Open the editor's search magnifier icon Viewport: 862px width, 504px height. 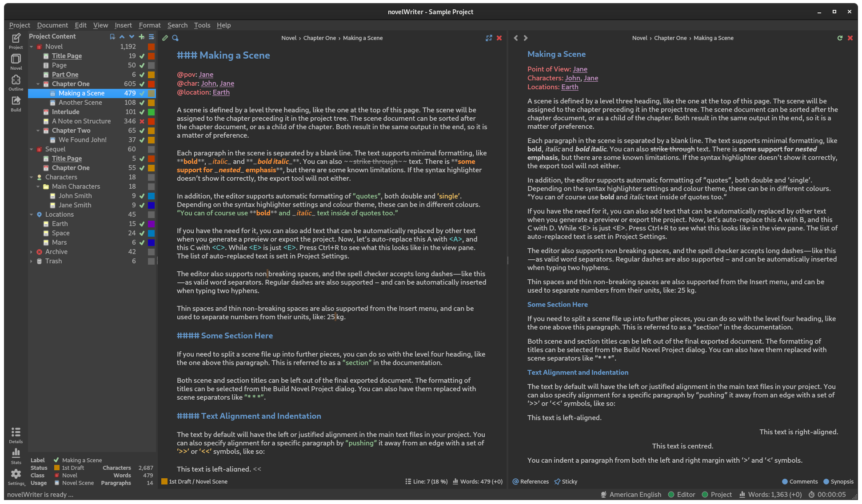click(176, 38)
